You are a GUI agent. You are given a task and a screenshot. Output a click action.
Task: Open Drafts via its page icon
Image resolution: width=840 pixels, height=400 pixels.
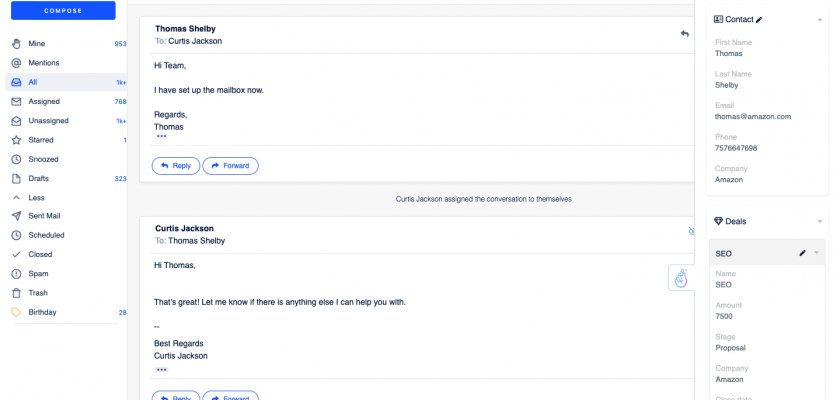coord(16,179)
